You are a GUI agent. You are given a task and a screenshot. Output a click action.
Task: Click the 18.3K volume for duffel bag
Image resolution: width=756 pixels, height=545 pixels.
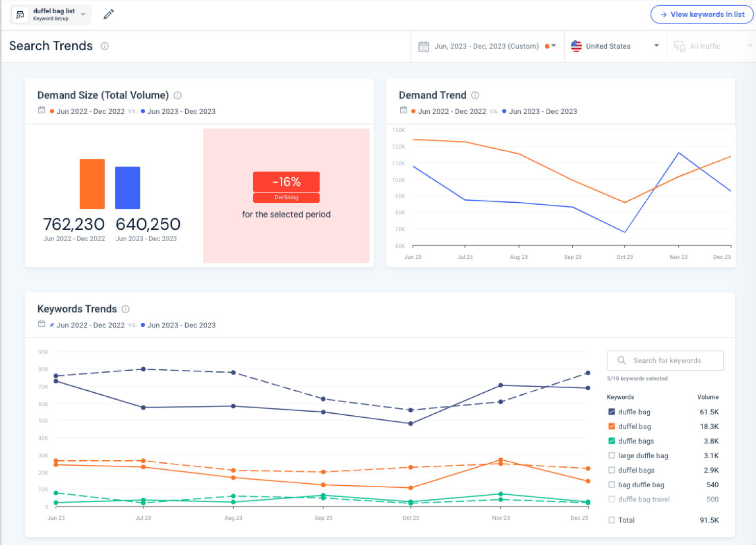coord(709,426)
